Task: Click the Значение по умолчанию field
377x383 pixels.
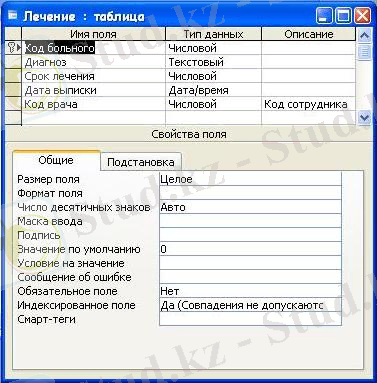Action: click(x=250, y=249)
